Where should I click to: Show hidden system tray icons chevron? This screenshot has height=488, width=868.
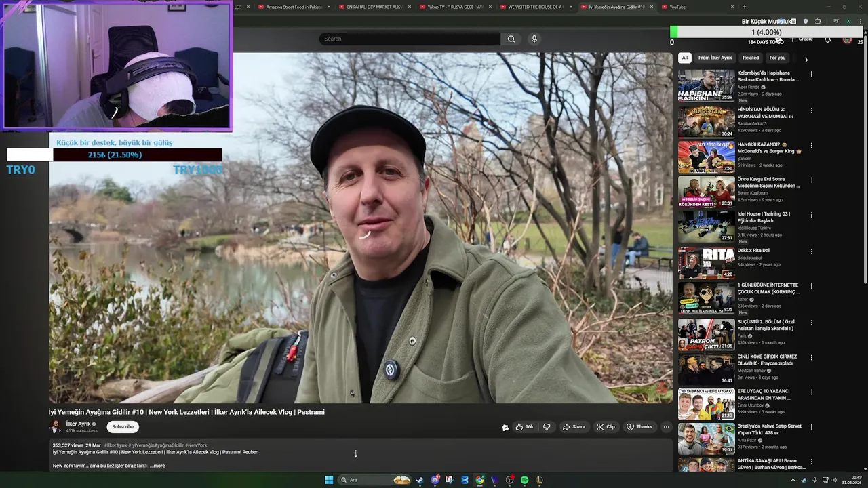(x=793, y=480)
